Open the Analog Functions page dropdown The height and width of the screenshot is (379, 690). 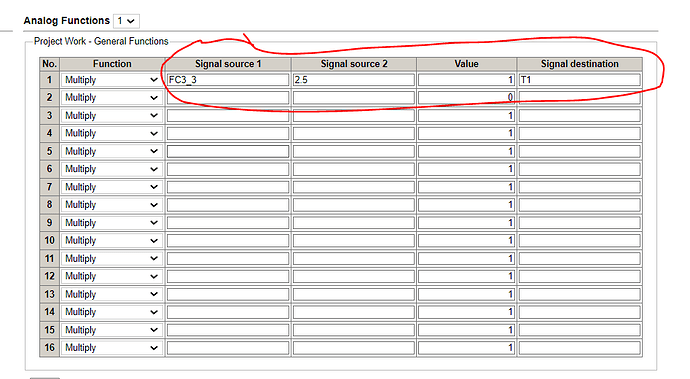126,21
